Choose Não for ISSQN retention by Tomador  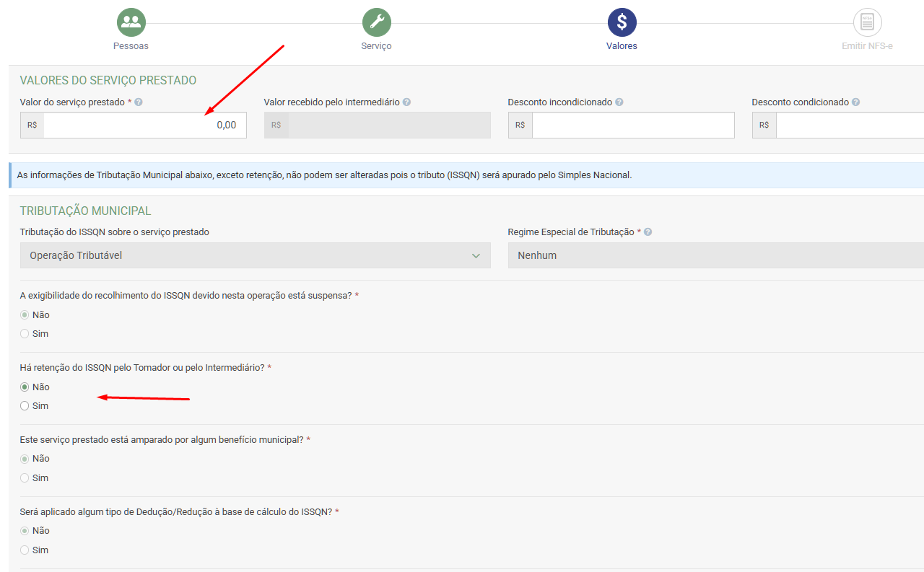(x=25, y=387)
